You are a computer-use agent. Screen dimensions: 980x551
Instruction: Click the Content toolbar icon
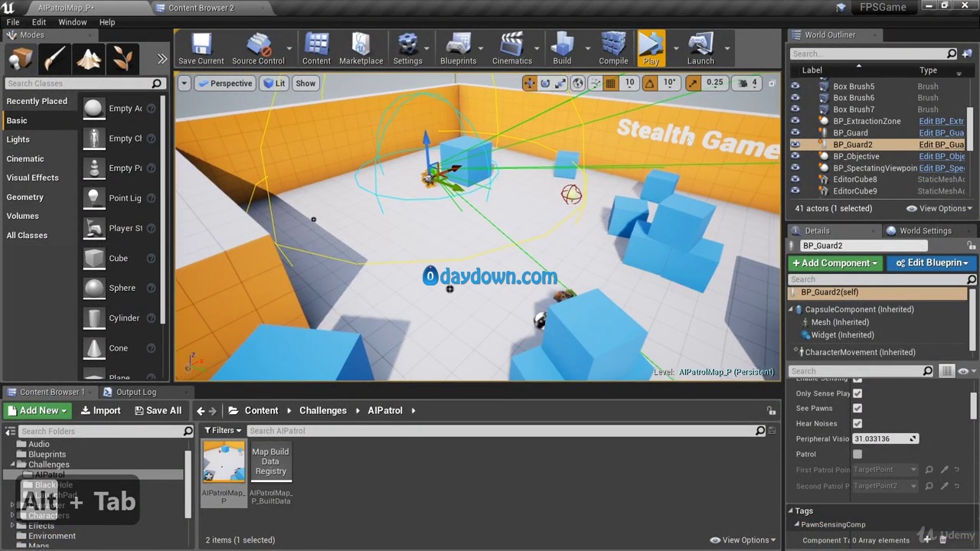coord(316,49)
